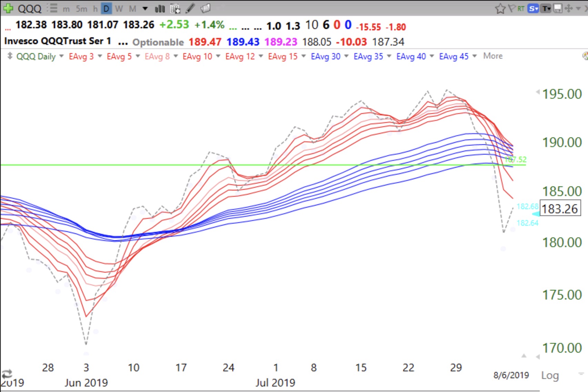Click the move-window crosshair arrows icon
This screenshot has width=588, height=392.
tap(568, 9)
